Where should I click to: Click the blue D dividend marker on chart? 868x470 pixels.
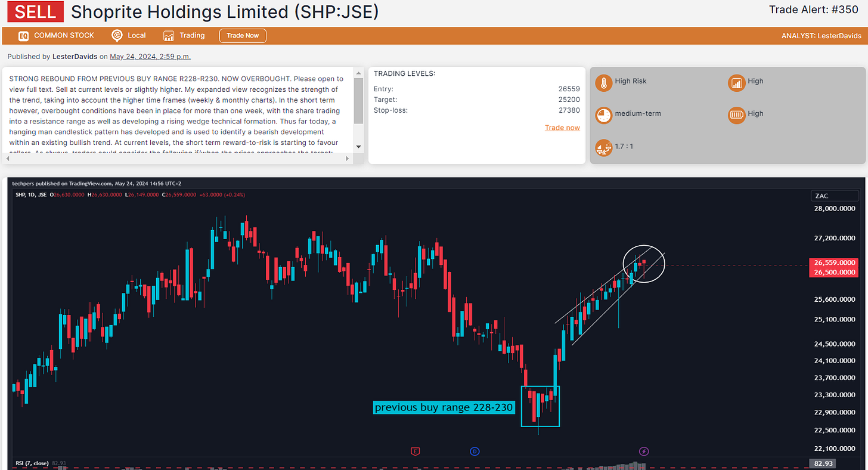(x=475, y=452)
